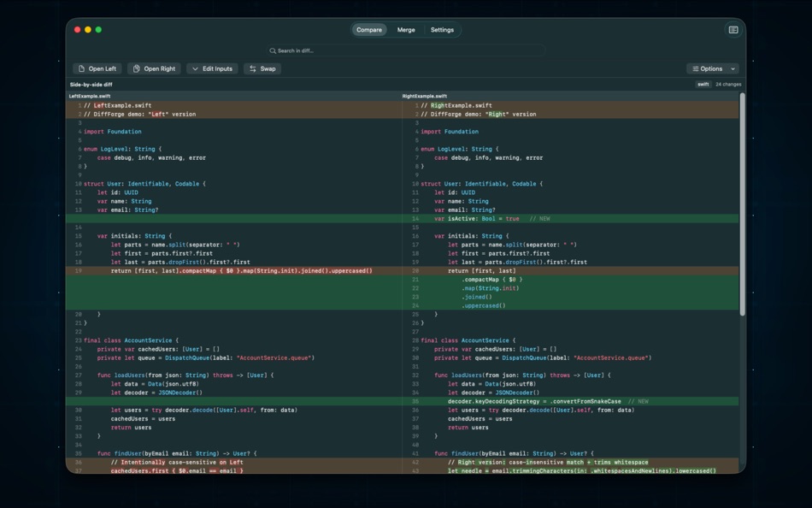The width and height of the screenshot is (812, 508).
Task: Click the document icon on Open Left
Action: pyautogui.click(x=81, y=68)
